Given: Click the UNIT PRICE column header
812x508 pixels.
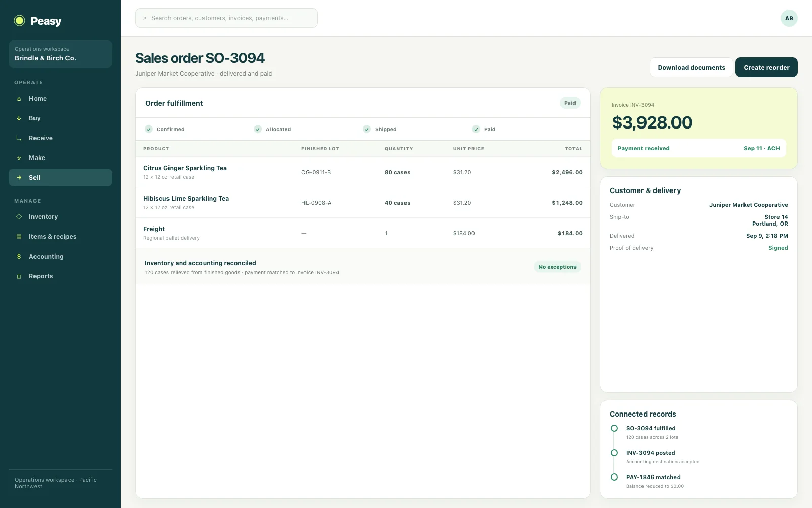Looking at the screenshot, I should pos(468,149).
